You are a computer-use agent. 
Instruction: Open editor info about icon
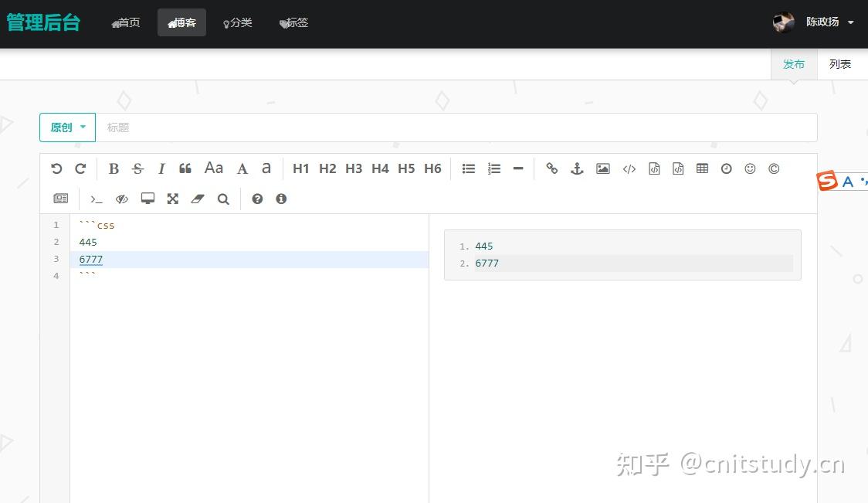[281, 199]
